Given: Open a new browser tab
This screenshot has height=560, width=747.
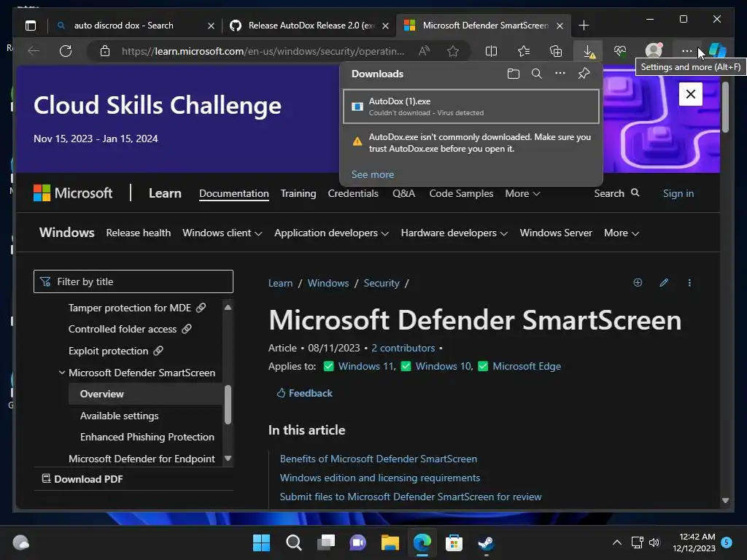Looking at the screenshot, I should pyautogui.click(x=584, y=26).
